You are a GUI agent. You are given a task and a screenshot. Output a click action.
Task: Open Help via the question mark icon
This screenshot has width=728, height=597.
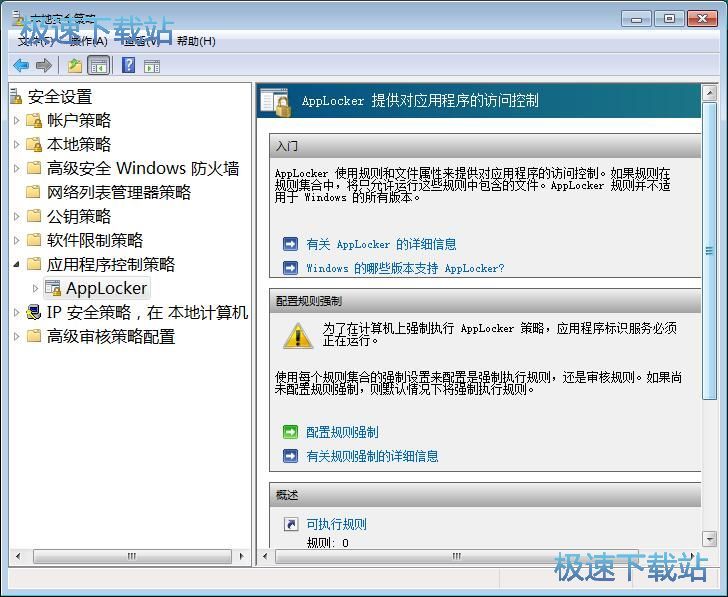pos(129,65)
